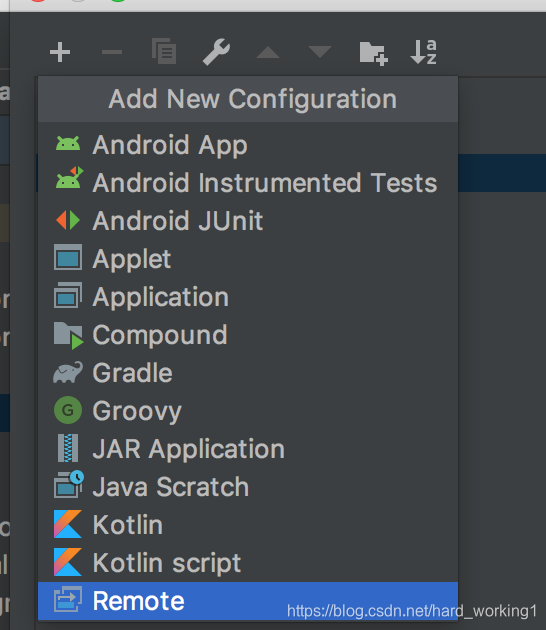The width and height of the screenshot is (546, 630).
Task: Click the Application stacked windows icon
Action: click(x=68, y=295)
